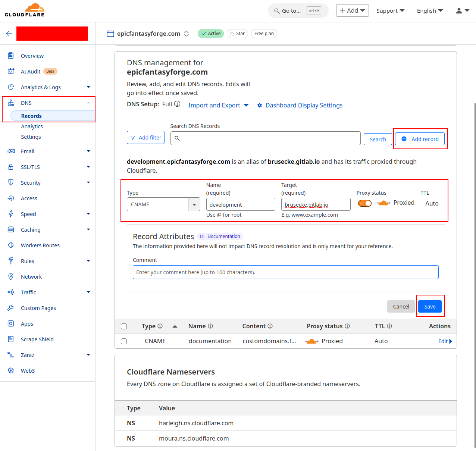The width and height of the screenshot is (476, 451).
Task: Save the DNS record
Action: coord(430,307)
